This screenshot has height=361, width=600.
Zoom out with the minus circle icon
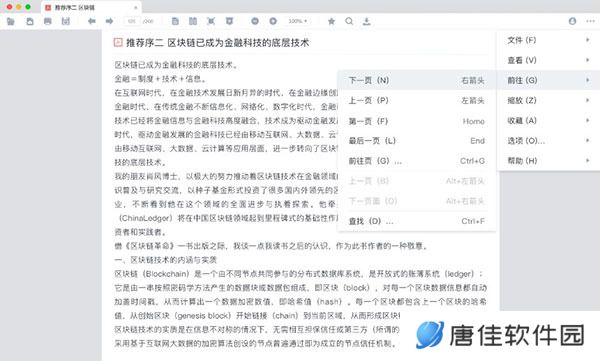coord(255,21)
